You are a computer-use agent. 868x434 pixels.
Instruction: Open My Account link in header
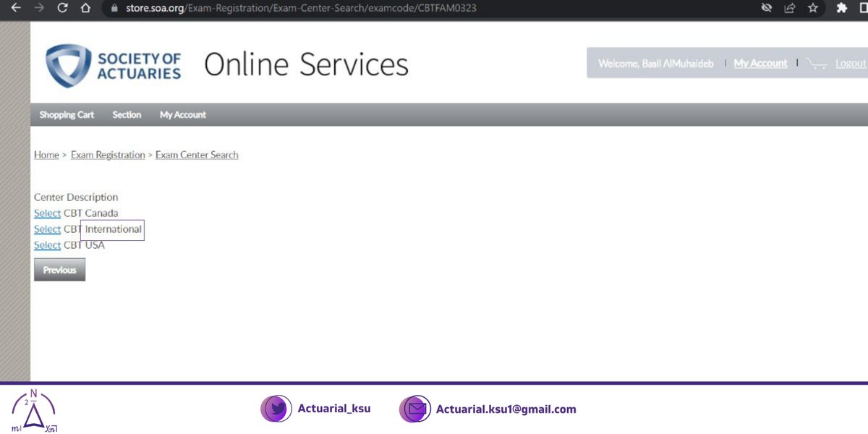(760, 64)
